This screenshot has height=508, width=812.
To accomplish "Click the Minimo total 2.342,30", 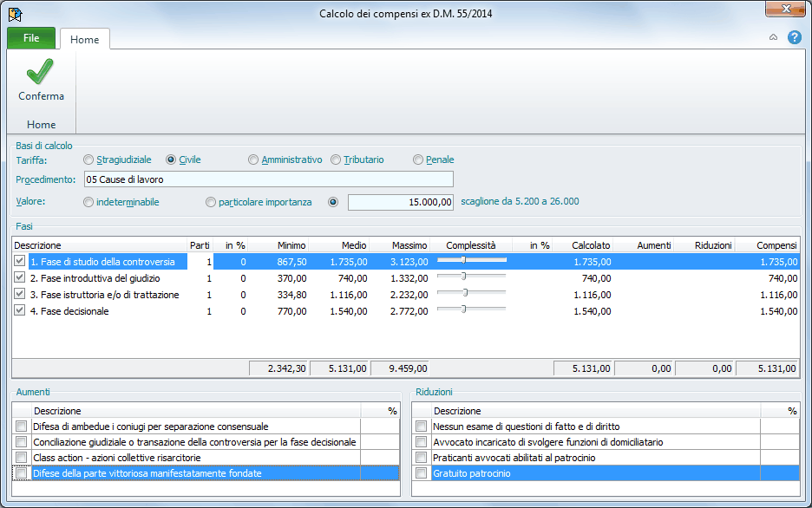I will click(278, 368).
